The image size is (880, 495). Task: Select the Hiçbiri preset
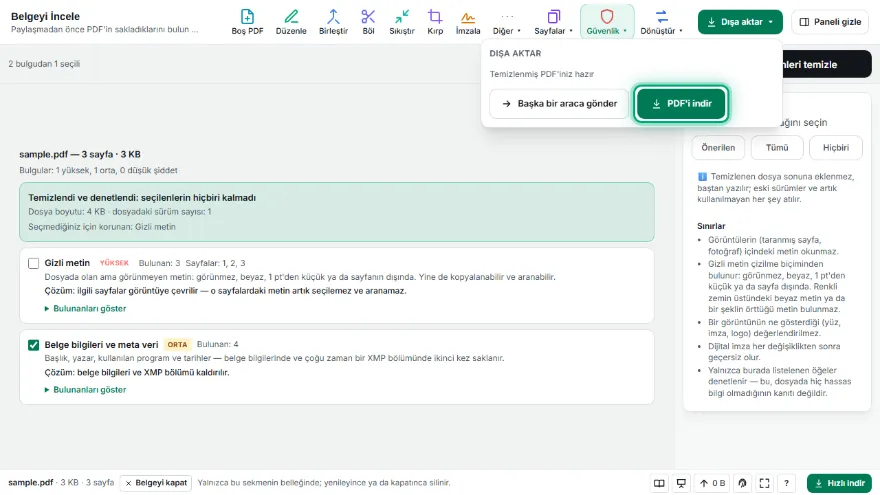[x=836, y=148]
